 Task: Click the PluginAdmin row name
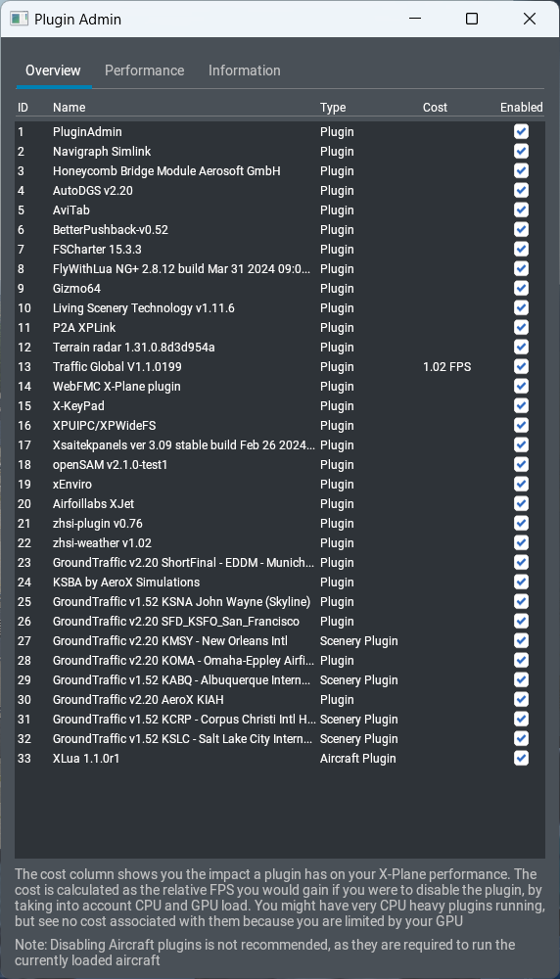87,131
